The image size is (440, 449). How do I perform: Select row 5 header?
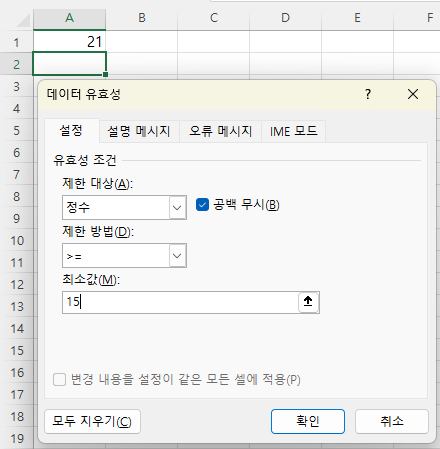pyautogui.click(x=16, y=130)
